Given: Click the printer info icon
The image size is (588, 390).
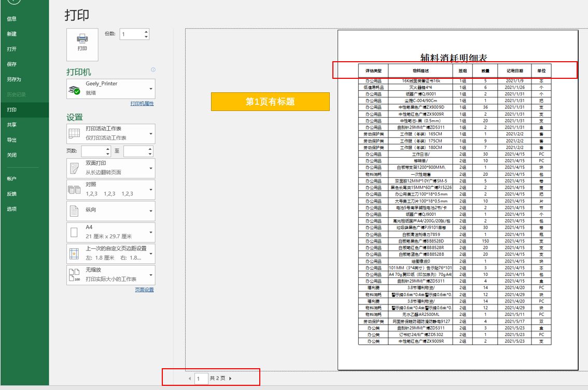Looking at the screenshot, I should (x=153, y=69).
